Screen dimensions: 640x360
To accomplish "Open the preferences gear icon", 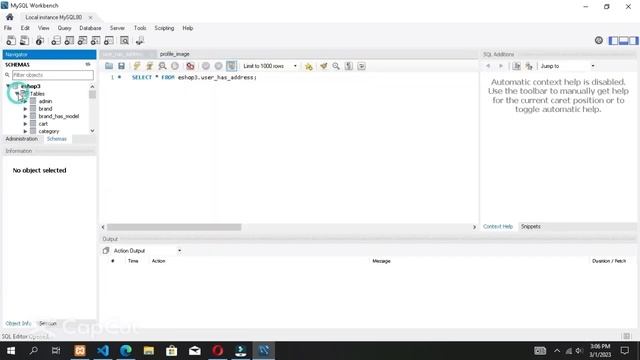I will (x=599, y=40).
